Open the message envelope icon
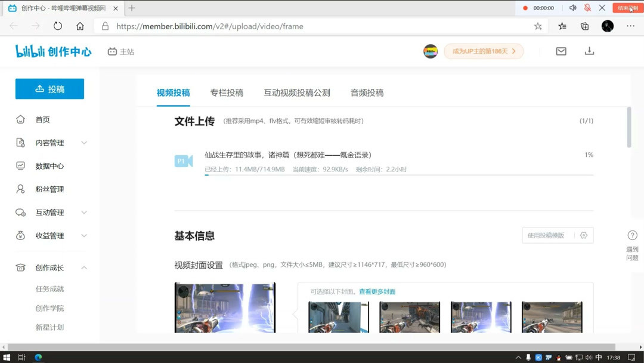Viewport: 644px width, 363px height. point(561,51)
